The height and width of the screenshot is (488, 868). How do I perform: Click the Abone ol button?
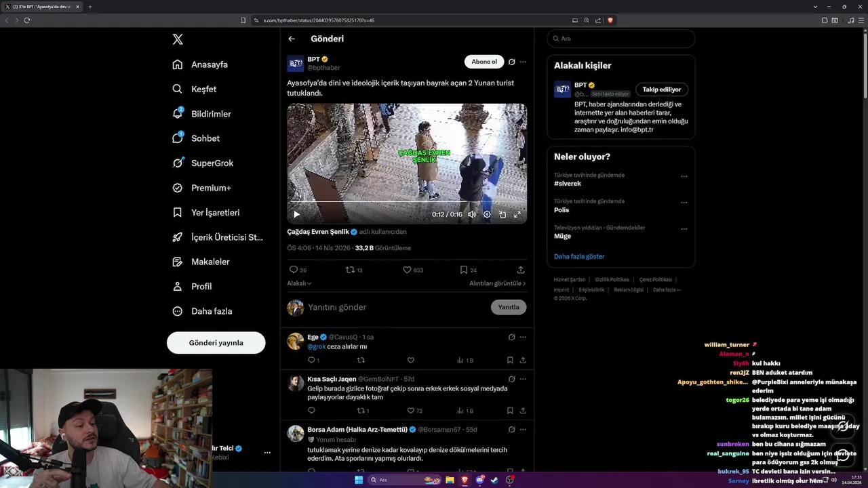[484, 62]
